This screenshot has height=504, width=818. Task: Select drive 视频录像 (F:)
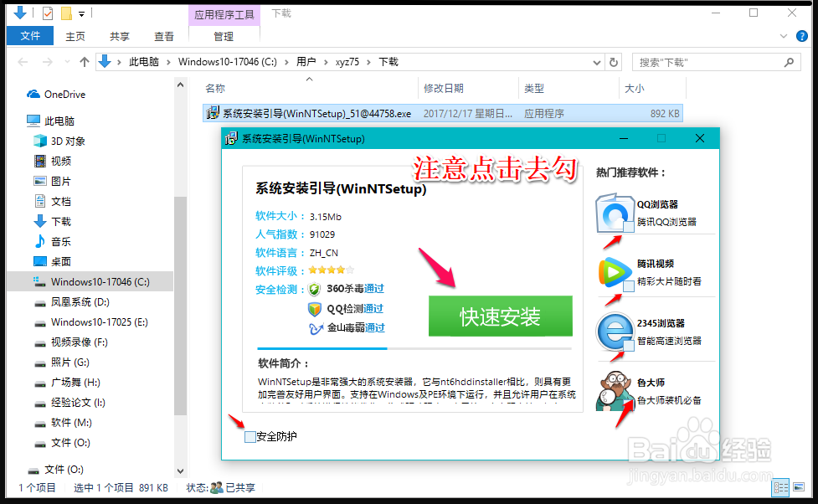[71, 342]
